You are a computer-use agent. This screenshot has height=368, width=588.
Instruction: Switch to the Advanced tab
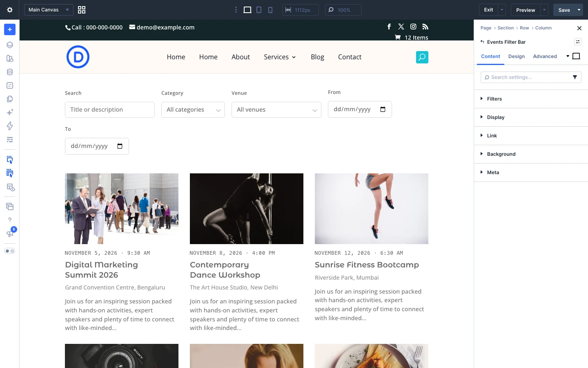click(x=545, y=56)
